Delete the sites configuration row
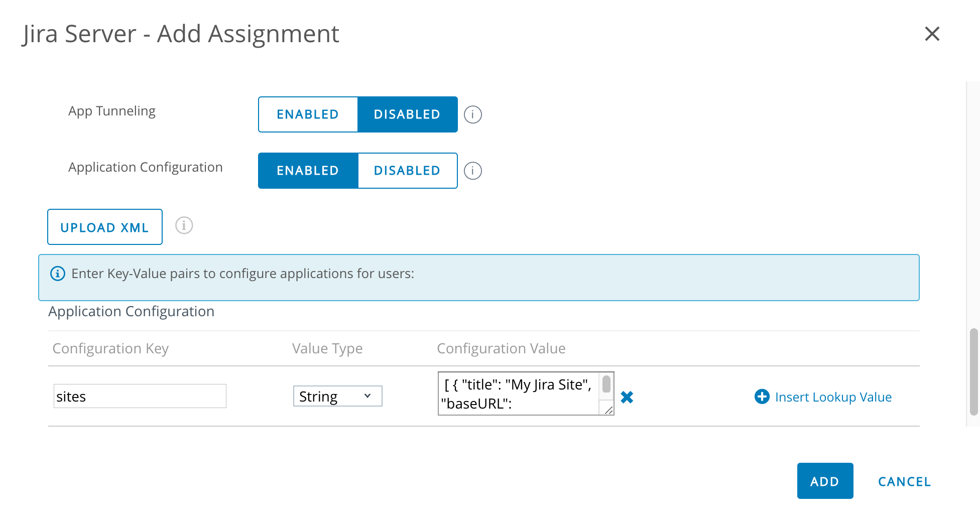980x523 pixels. (x=627, y=397)
